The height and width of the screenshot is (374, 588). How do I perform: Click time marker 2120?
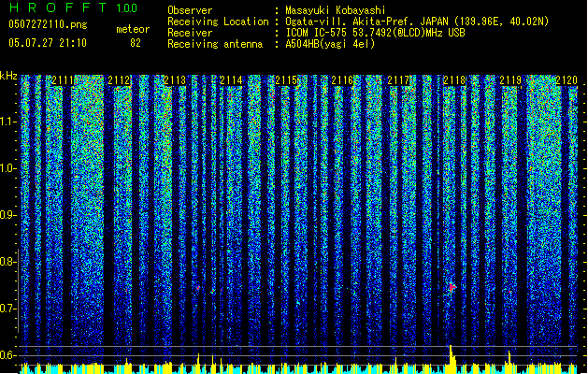[566, 80]
